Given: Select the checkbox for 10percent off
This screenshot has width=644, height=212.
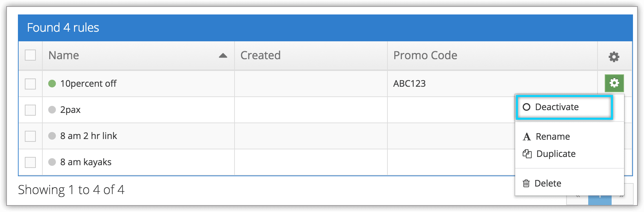Looking at the screenshot, I should (x=30, y=84).
